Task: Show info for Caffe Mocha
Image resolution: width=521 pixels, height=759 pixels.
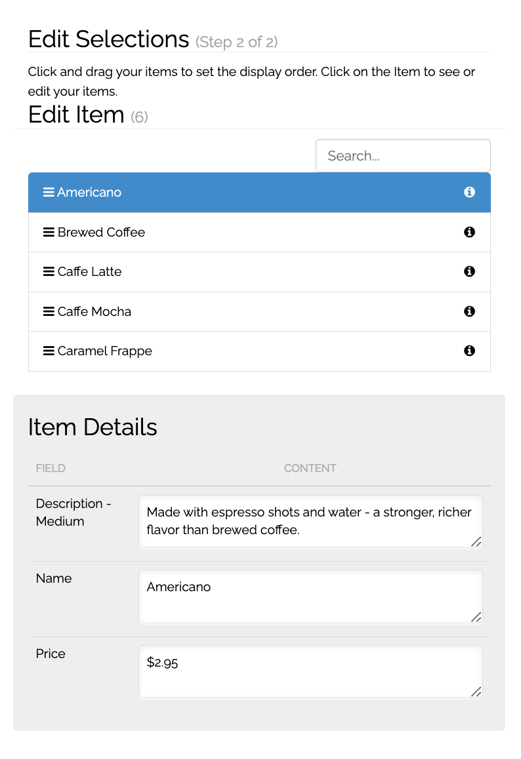Action: (469, 311)
